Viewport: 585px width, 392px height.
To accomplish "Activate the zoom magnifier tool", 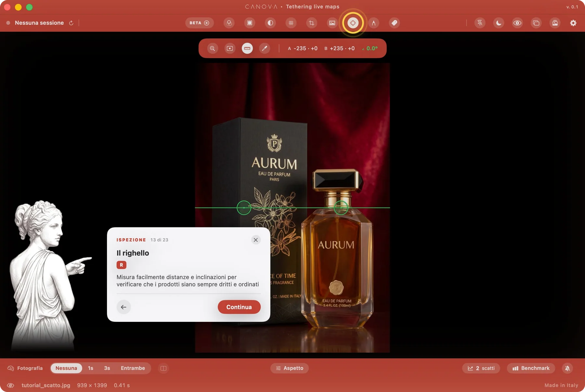I will pyautogui.click(x=213, y=48).
